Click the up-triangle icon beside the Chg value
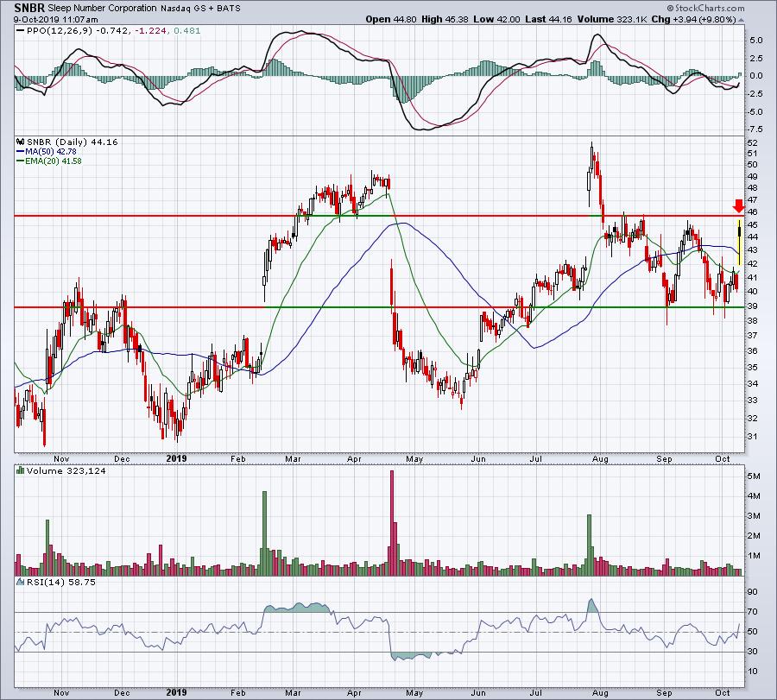This screenshot has width=777, height=700. click(x=741, y=20)
